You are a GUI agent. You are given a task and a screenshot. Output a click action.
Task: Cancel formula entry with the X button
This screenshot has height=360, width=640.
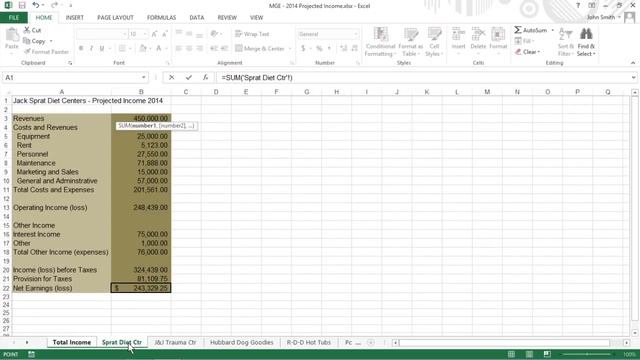pyautogui.click(x=171, y=78)
